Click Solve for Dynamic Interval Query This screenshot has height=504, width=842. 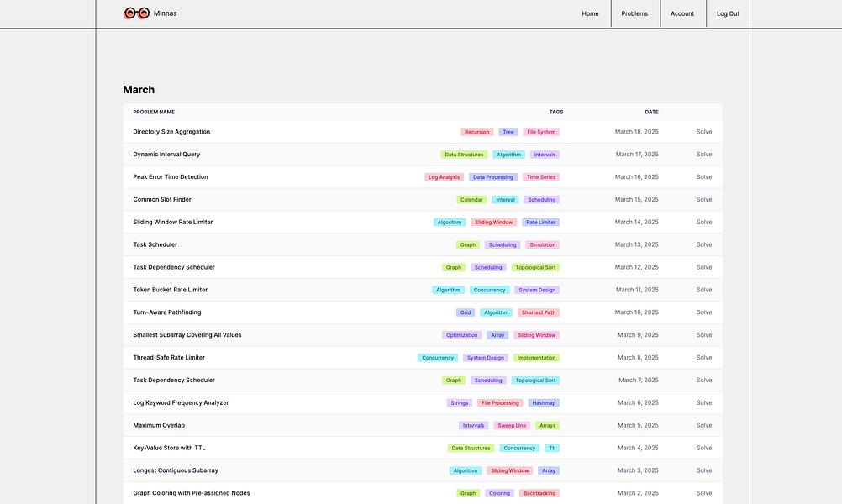point(704,155)
